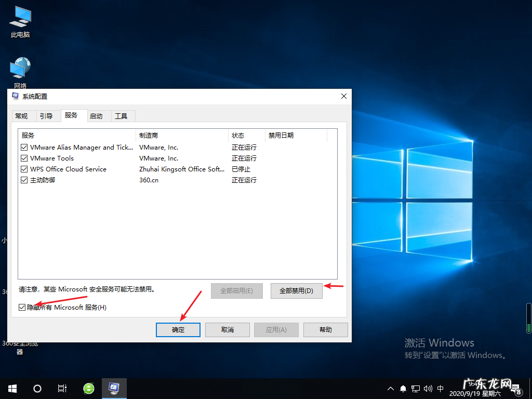532x399 pixels.
Task: Open the Action Center notification icon
Action: [x=403, y=388]
